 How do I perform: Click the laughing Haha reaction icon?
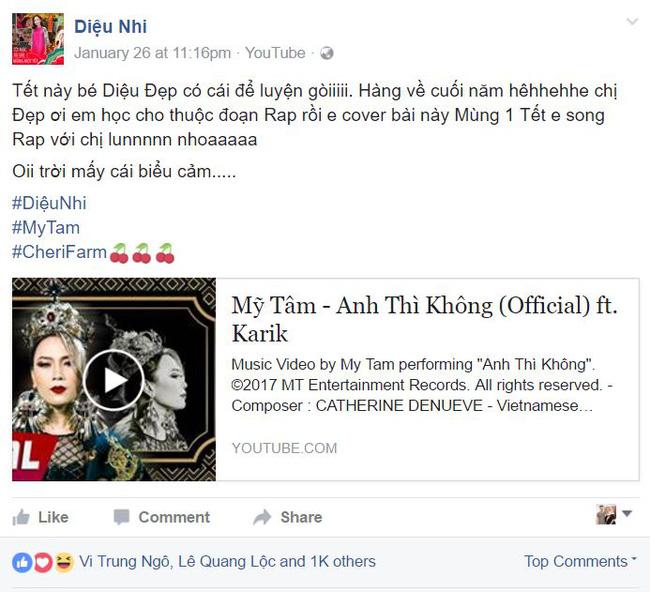(x=64, y=562)
